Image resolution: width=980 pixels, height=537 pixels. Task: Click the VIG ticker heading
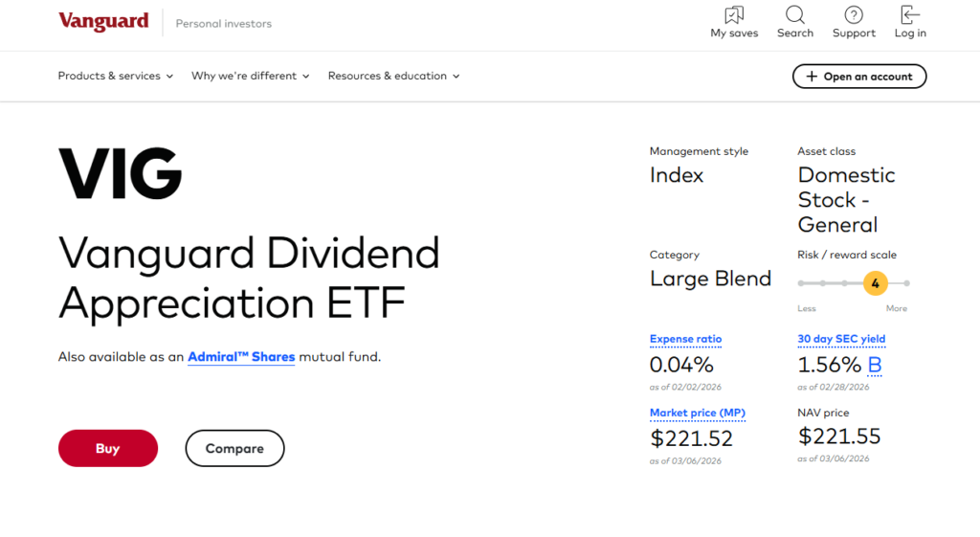(121, 174)
